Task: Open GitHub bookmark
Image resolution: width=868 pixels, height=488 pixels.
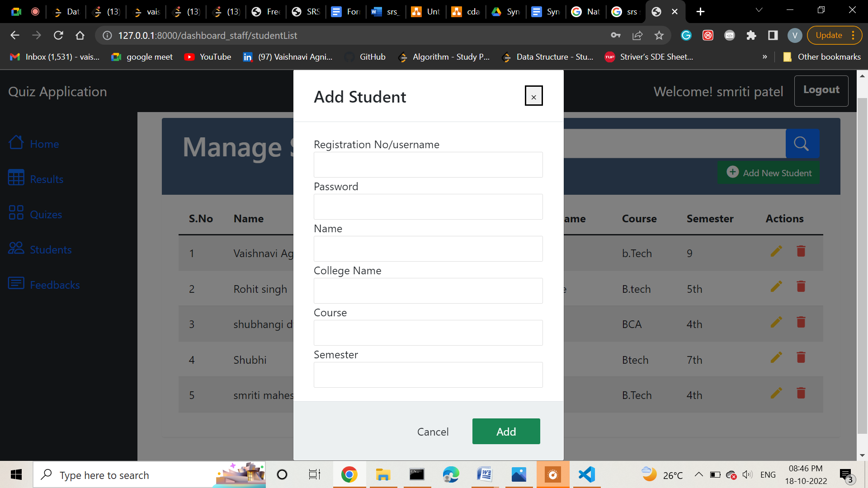Action: click(365, 57)
